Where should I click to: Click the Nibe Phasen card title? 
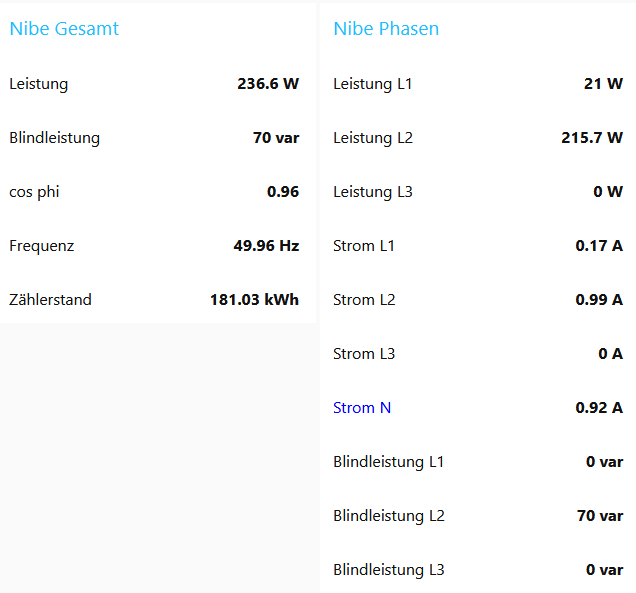coord(386,29)
